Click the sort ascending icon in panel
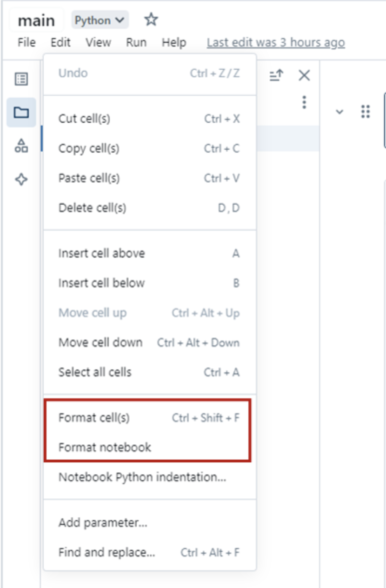Image resolution: width=386 pixels, height=588 pixels. pyautogui.click(x=277, y=75)
